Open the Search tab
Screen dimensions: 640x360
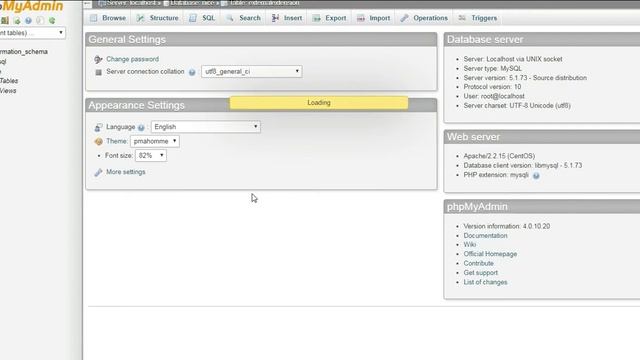coord(244,18)
